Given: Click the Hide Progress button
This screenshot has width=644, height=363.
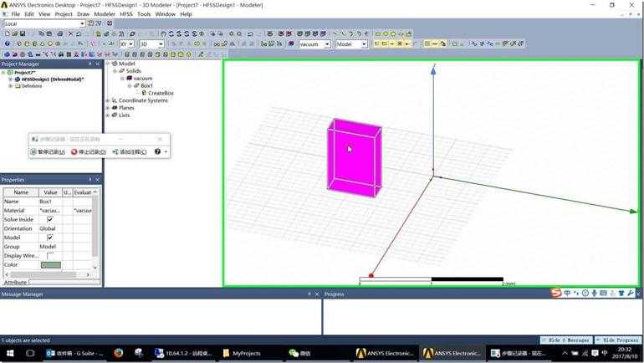Looking at the screenshot, I should (x=618, y=340).
